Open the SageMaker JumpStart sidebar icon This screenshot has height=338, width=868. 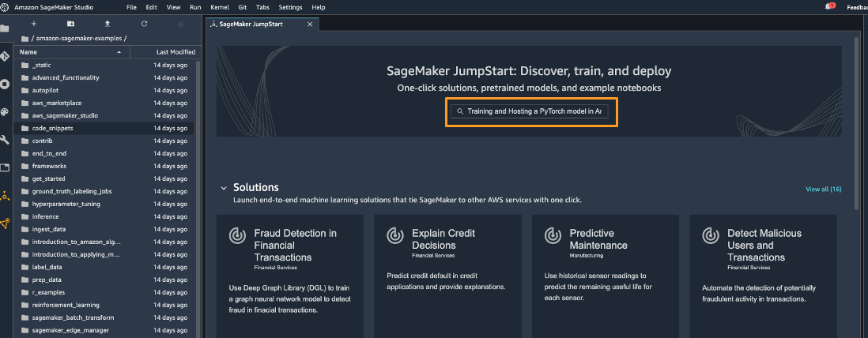coord(5,195)
